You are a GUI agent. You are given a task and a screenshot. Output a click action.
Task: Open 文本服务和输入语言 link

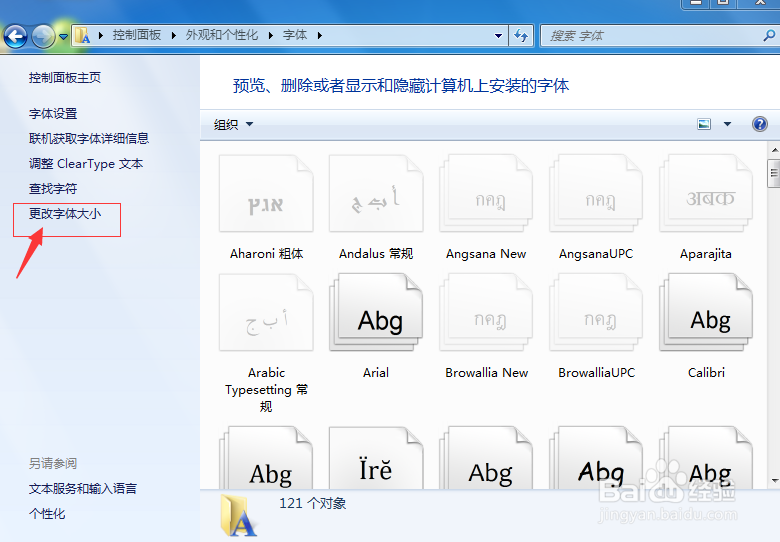pos(83,489)
